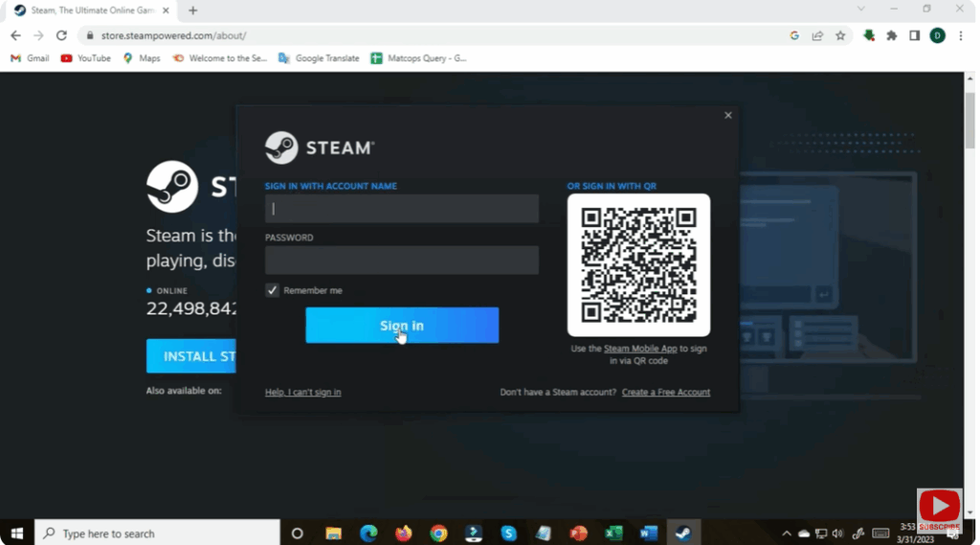The width and height of the screenshot is (980, 545).
Task: Focus the account name input field
Action: [402, 209]
